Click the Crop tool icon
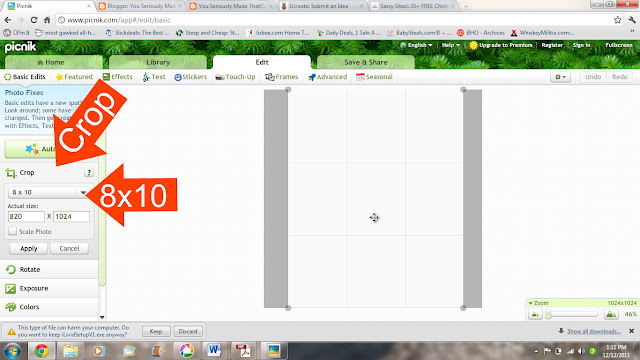This screenshot has width=640, height=360. click(x=11, y=173)
